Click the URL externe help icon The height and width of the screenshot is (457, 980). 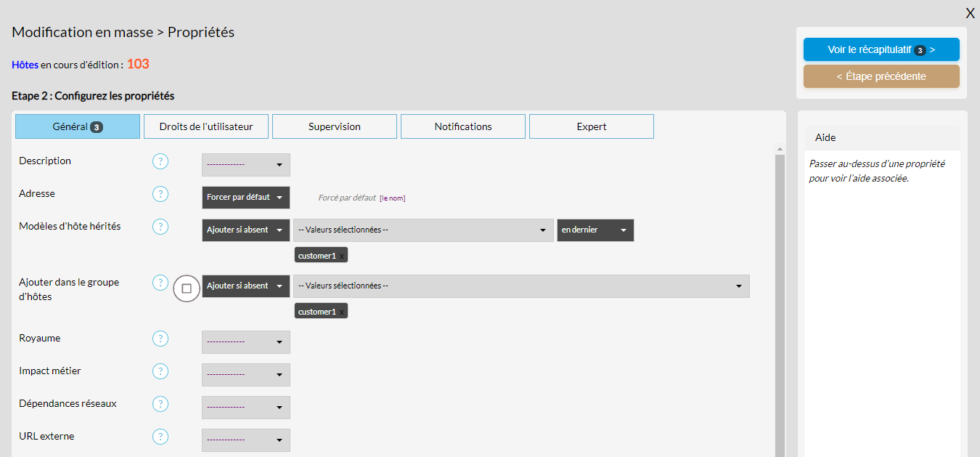tap(160, 437)
